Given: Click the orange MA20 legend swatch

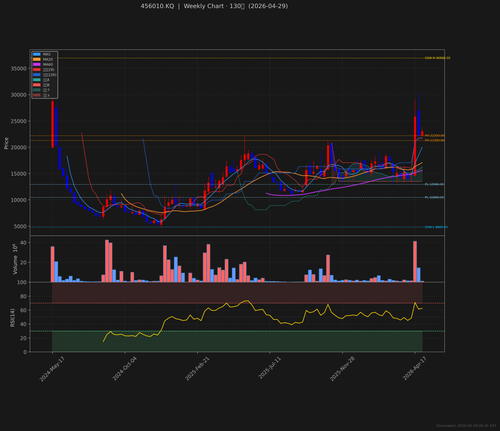Looking at the screenshot, I should [x=37, y=59].
